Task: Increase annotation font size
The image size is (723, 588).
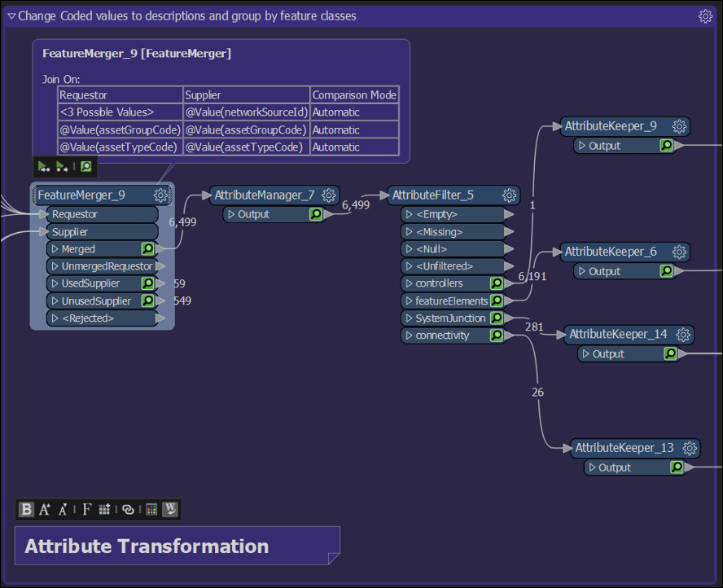Action: click(45, 509)
